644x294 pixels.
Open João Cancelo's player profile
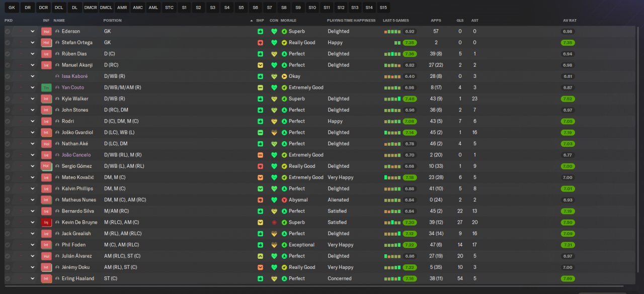76,155
